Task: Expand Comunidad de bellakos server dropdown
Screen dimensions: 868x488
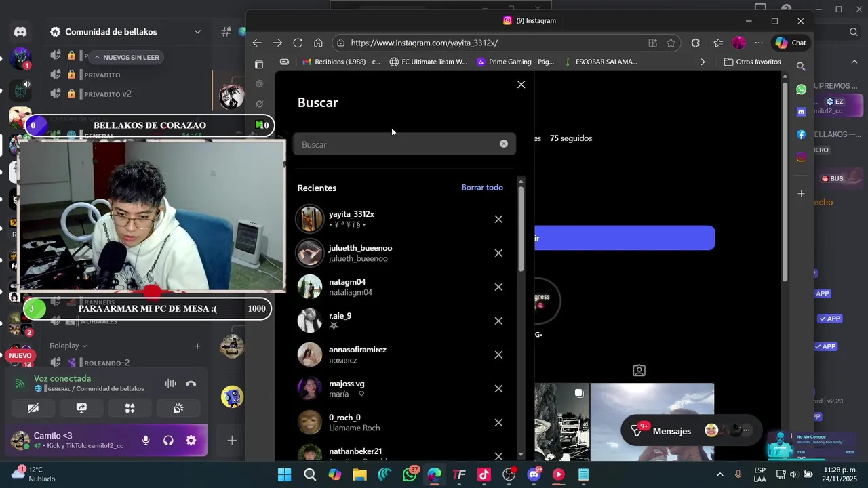Action: click(x=197, y=32)
